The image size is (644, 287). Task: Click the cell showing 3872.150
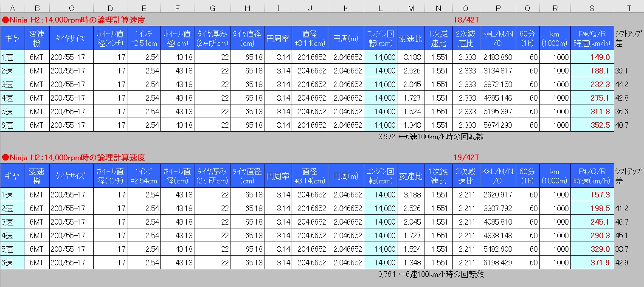click(498, 84)
